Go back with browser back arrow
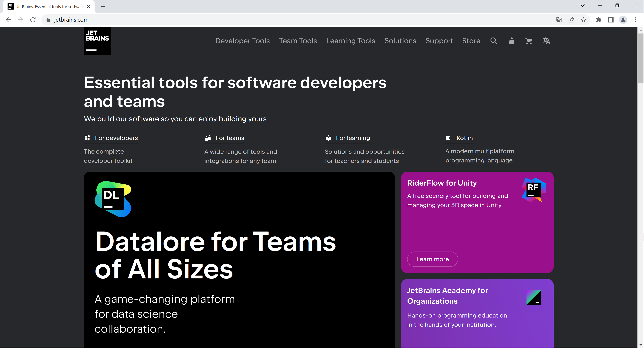 pyautogui.click(x=8, y=20)
